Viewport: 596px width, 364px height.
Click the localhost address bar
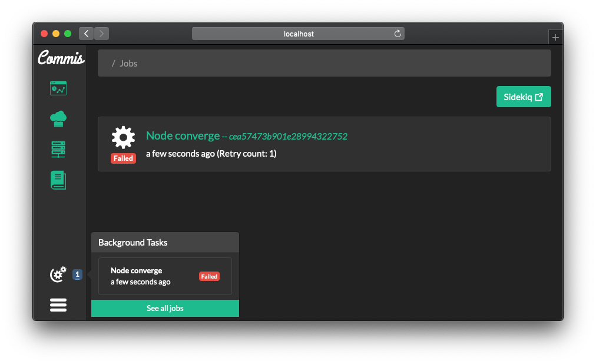coord(298,34)
